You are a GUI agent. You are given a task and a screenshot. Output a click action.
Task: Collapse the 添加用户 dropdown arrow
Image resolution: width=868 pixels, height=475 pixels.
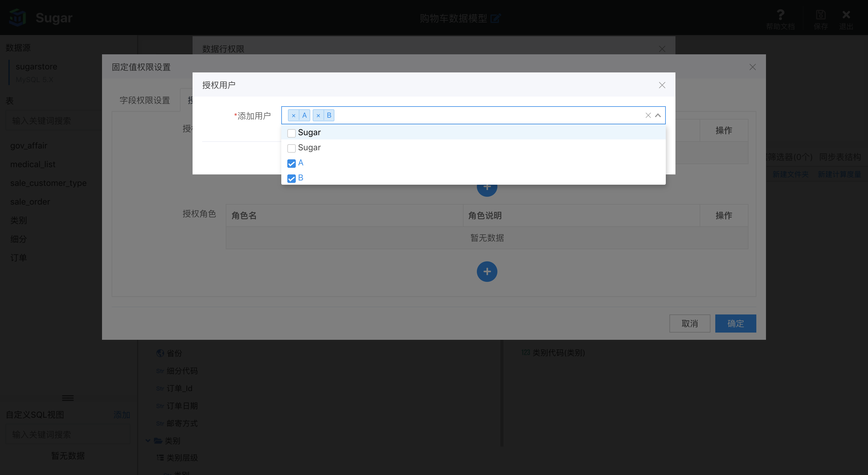[658, 116]
